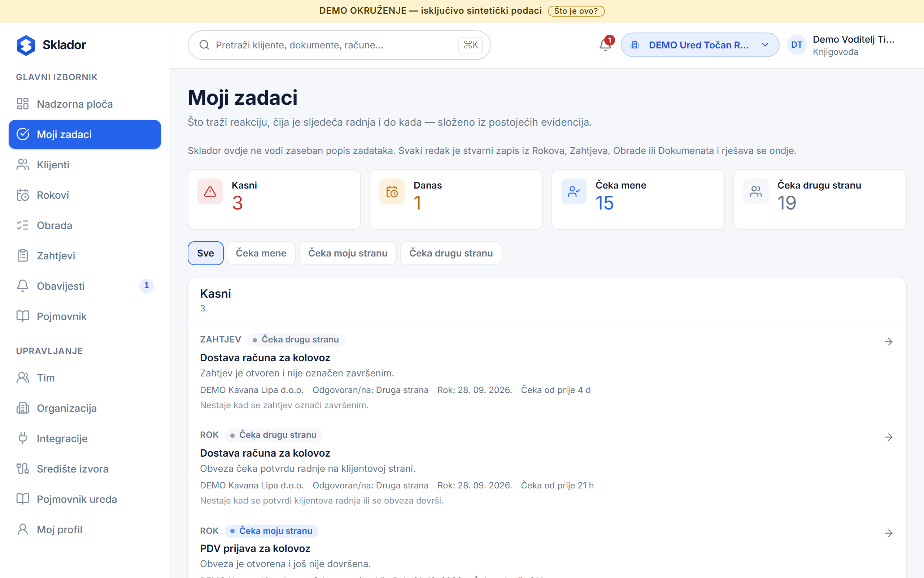Open Središte izvora icon

tap(22, 469)
